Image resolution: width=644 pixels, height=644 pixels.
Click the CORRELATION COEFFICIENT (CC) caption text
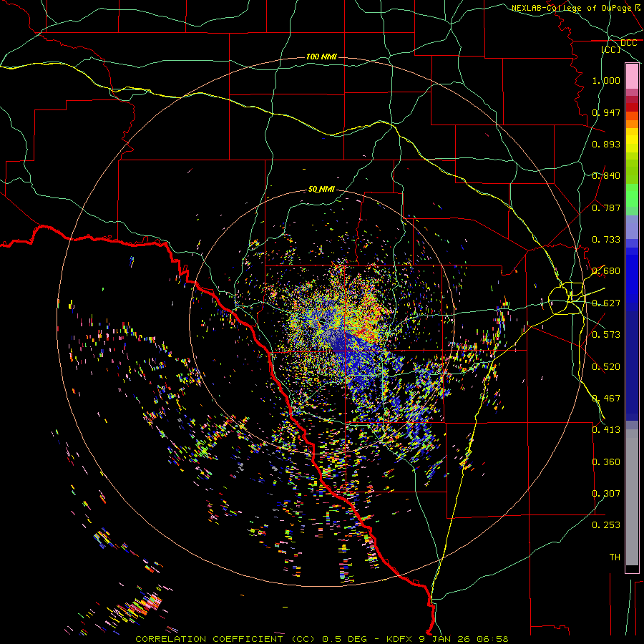click(x=225, y=639)
